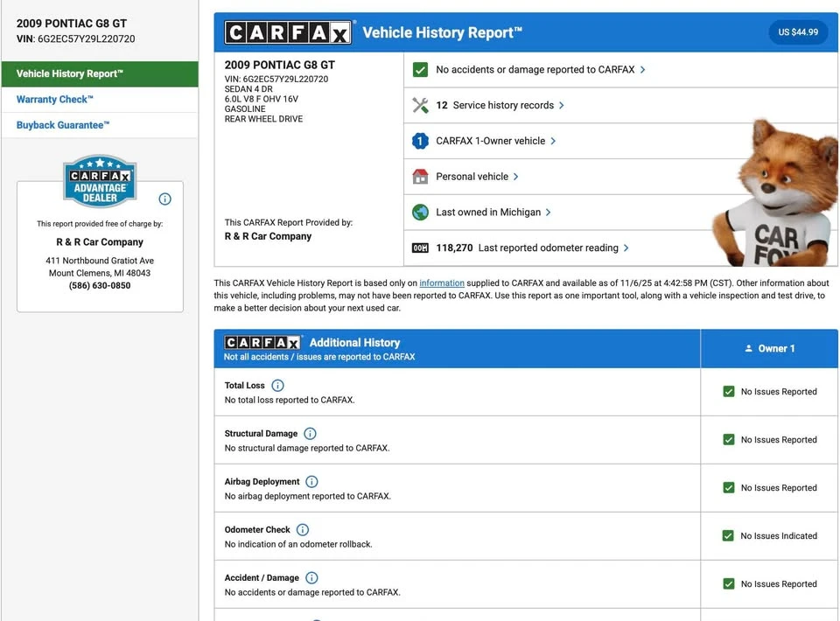Select Vehicle History Report sidebar tab
Image resolution: width=840 pixels, height=621 pixels.
(x=100, y=73)
